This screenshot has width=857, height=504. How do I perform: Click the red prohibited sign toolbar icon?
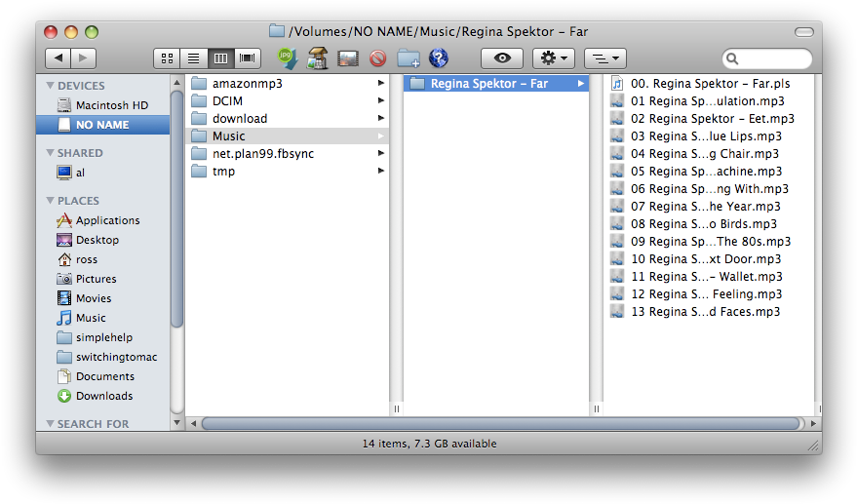377,58
